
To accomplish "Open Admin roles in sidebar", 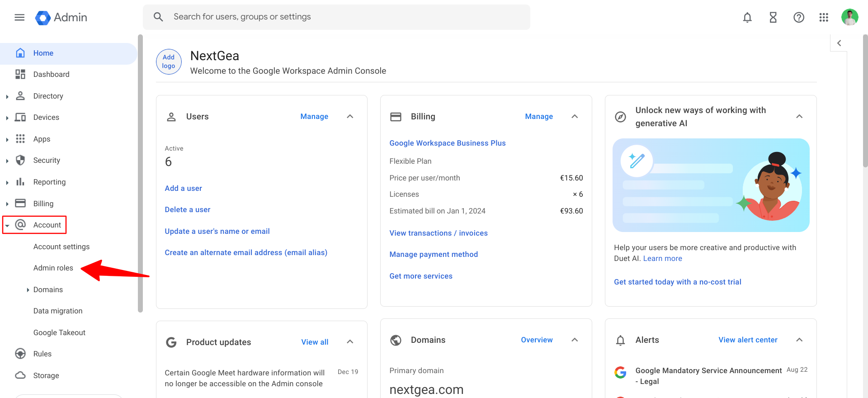I will point(53,268).
